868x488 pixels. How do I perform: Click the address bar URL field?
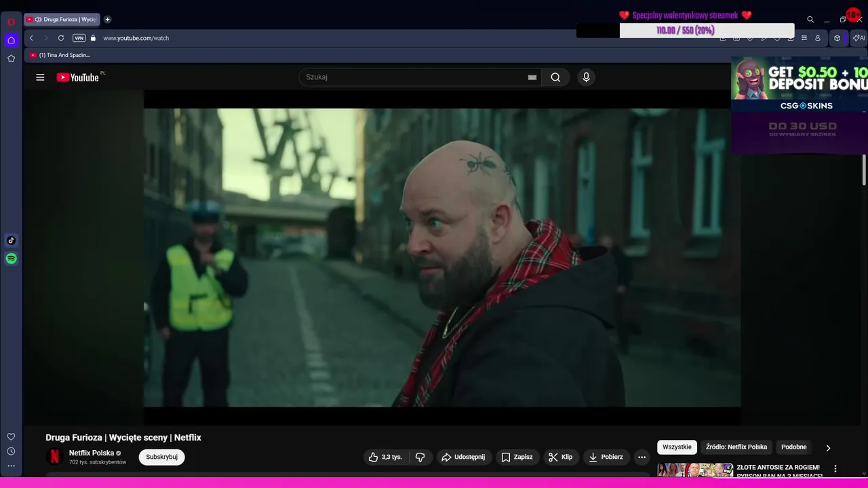tap(136, 38)
